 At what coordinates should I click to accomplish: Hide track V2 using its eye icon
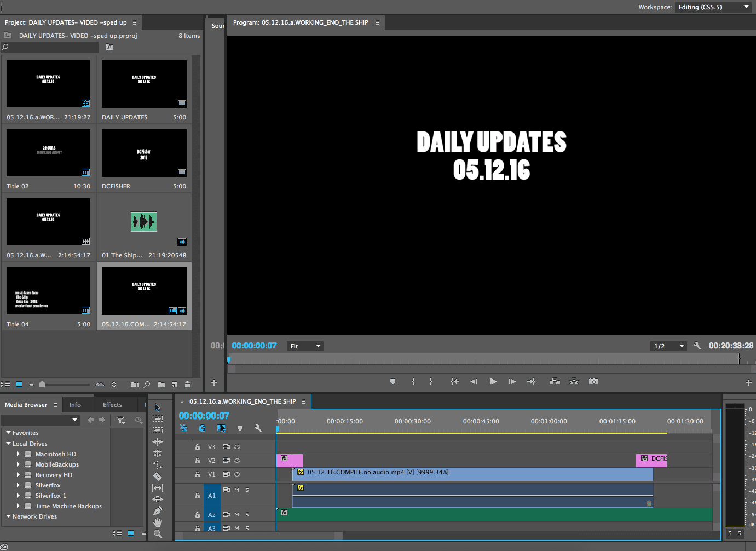point(237,461)
